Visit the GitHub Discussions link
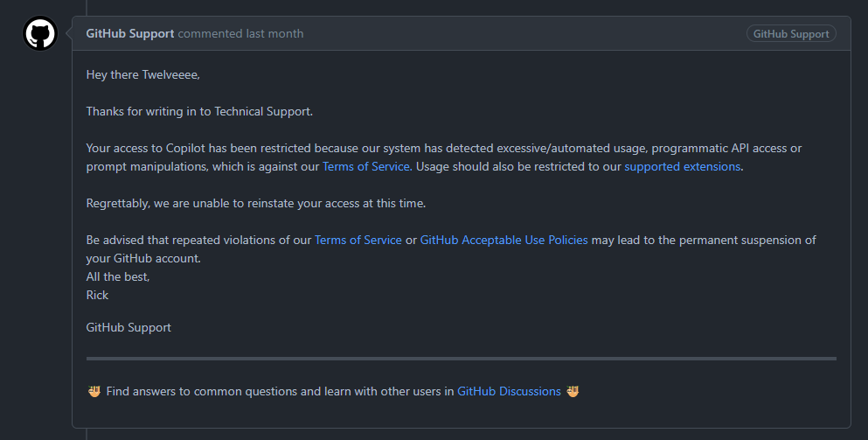 point(509,391)
